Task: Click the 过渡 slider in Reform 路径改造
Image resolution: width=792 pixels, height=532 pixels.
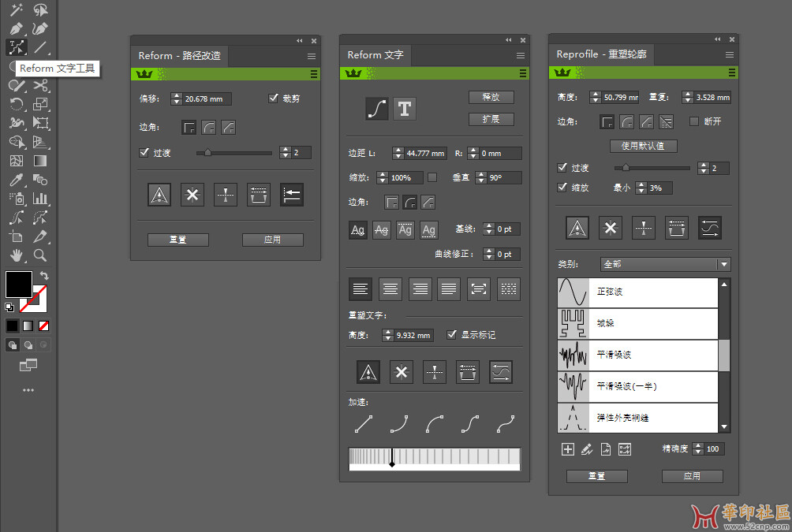Action: click(233, 152)
